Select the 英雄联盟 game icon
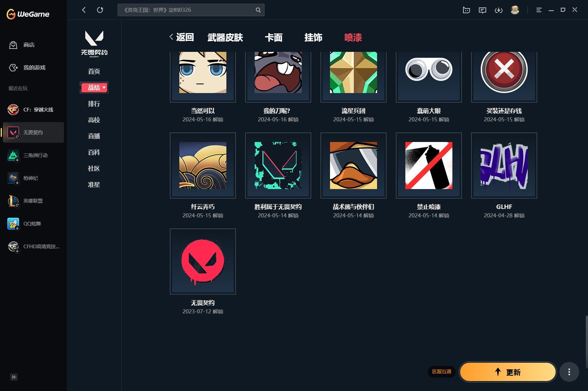Image resolution: width=588 pixels, height=391 pixels. tap(13, 201)
